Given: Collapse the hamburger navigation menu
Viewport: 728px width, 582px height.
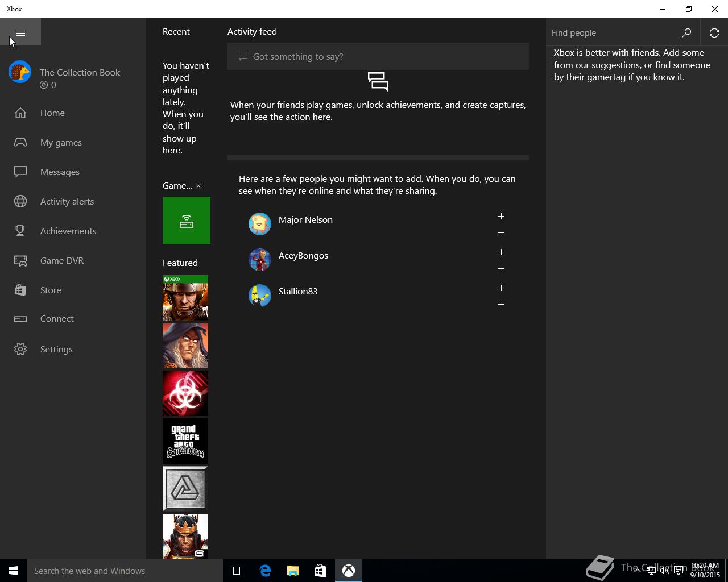Looking at the screenshot, I should click(x=20, y=32).
